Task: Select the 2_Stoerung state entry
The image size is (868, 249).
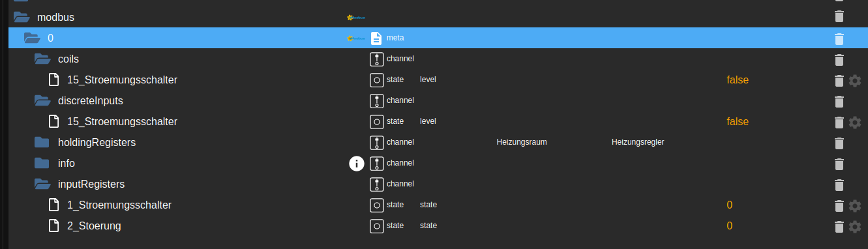Action: click(x=94, y=226)
